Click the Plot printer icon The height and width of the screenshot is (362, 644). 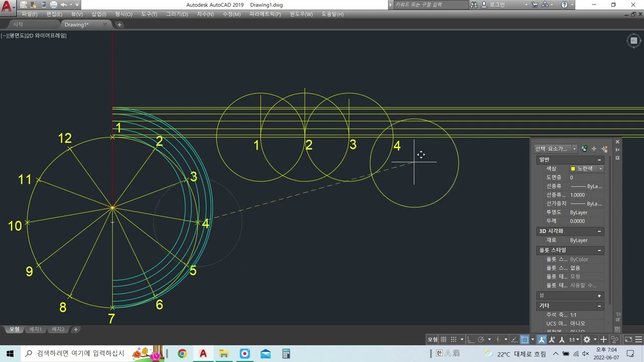point(53,5)
